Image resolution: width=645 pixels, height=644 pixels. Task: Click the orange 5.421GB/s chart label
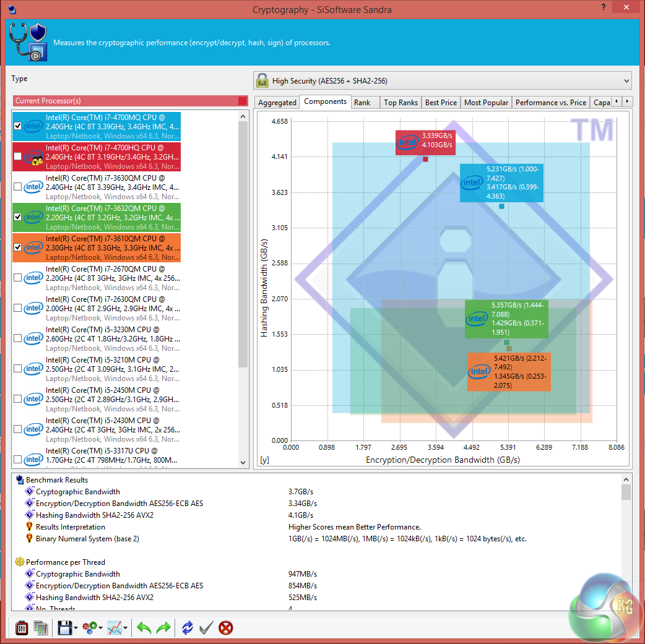(x=509, y=372)
